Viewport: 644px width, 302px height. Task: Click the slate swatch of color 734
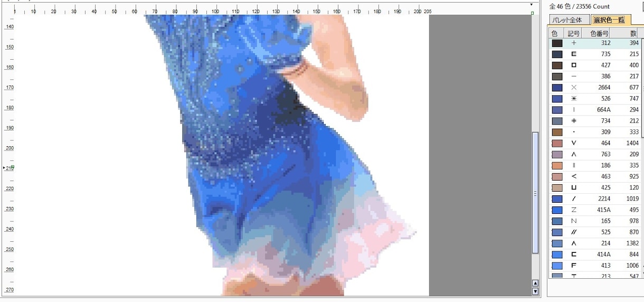point(557,121)
